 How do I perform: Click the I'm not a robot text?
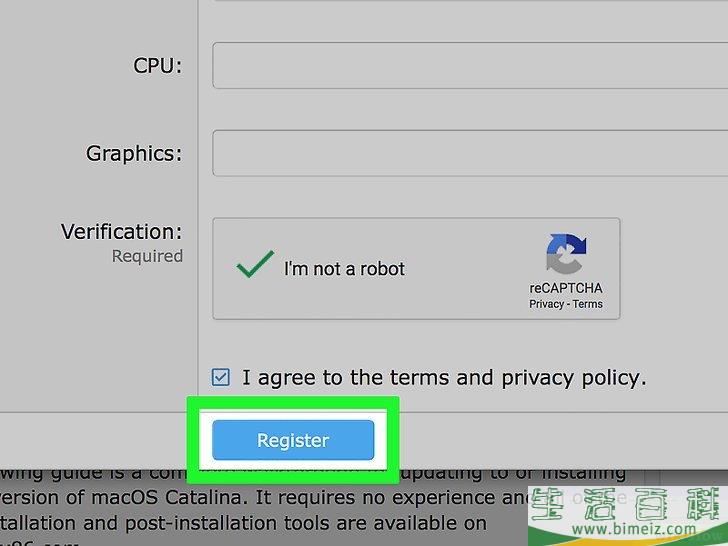344,269
